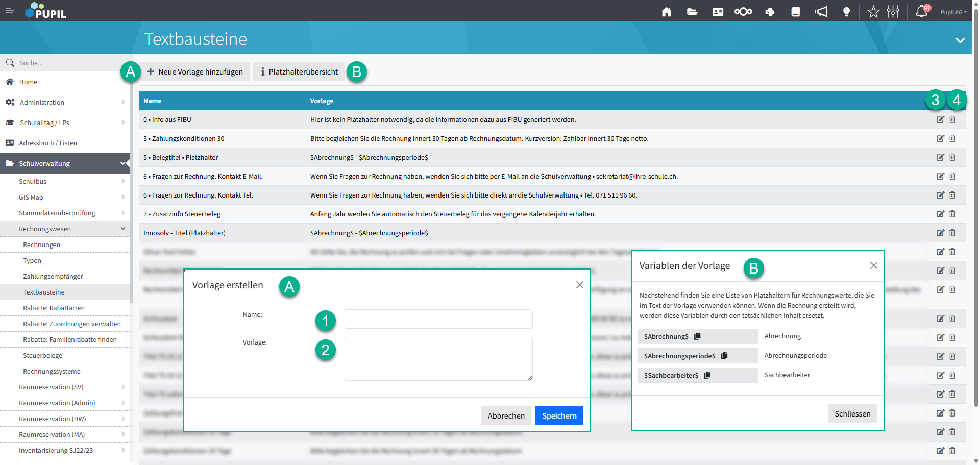Click the megaphone icon in top bar
The width and height of the screenshot is (980, 465).
pos(821,12)
